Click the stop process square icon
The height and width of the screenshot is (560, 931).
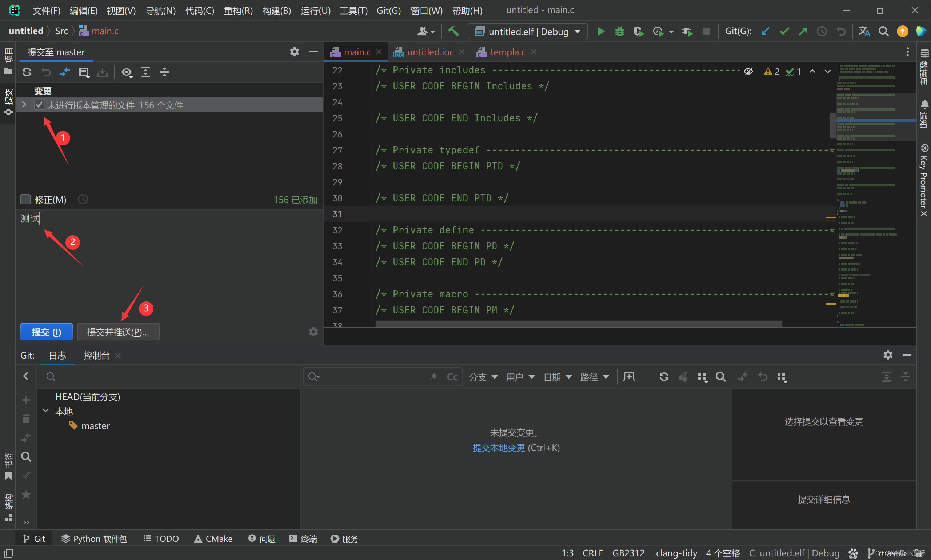tap(706, 31)
